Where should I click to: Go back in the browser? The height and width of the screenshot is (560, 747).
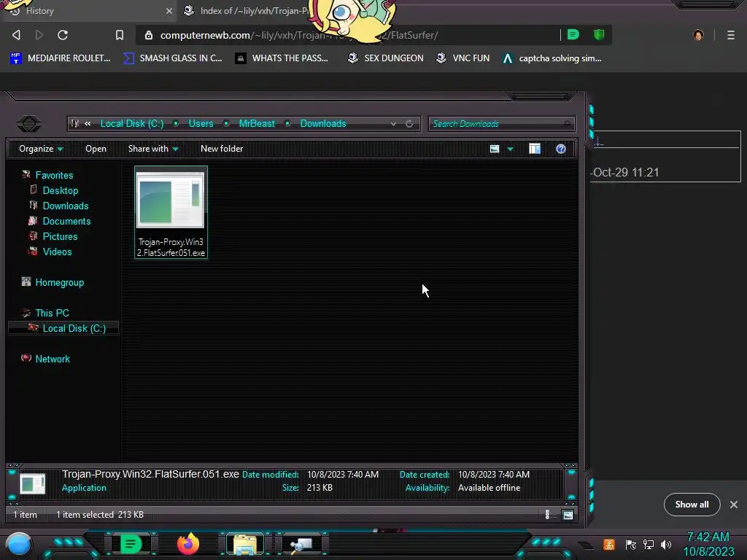click(16, 35)
